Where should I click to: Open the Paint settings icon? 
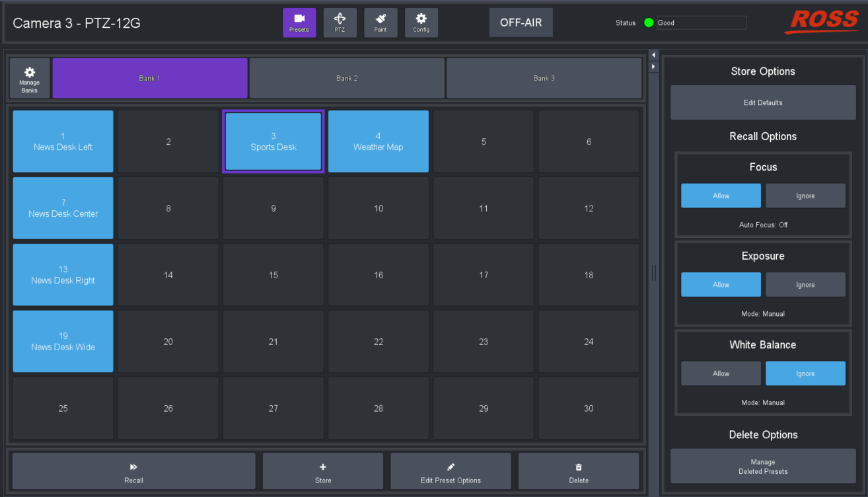click(380, 22)
